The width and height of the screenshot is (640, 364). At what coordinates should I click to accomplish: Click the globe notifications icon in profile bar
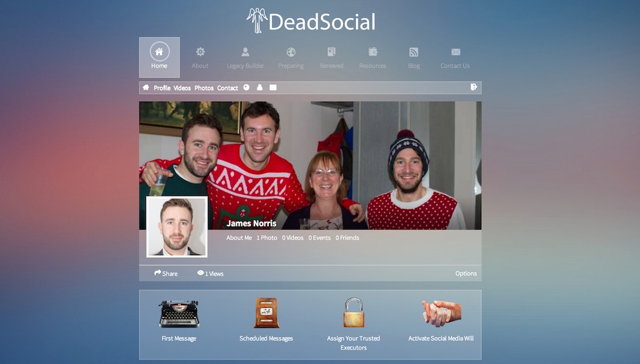[x=246, y=88]
